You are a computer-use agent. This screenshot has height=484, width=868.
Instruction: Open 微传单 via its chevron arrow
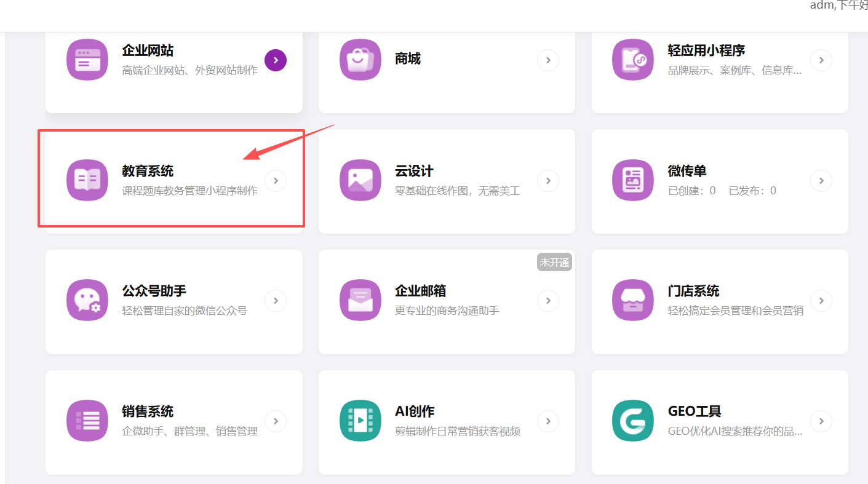(821, 181)
